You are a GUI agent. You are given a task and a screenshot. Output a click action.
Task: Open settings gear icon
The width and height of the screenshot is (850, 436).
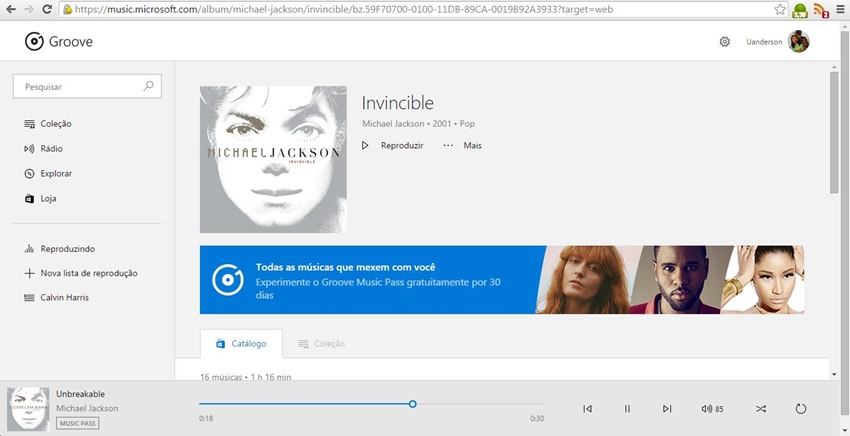click(725, 42)
